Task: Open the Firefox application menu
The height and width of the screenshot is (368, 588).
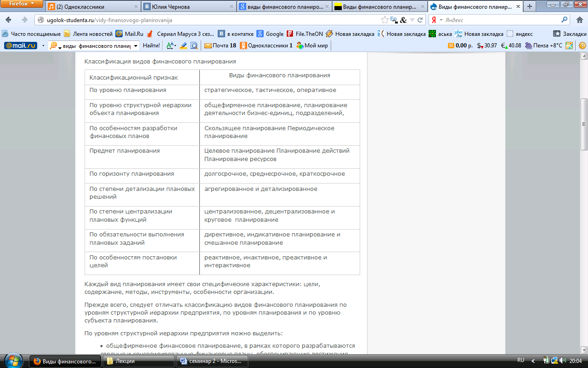Action: coord(22,4)
